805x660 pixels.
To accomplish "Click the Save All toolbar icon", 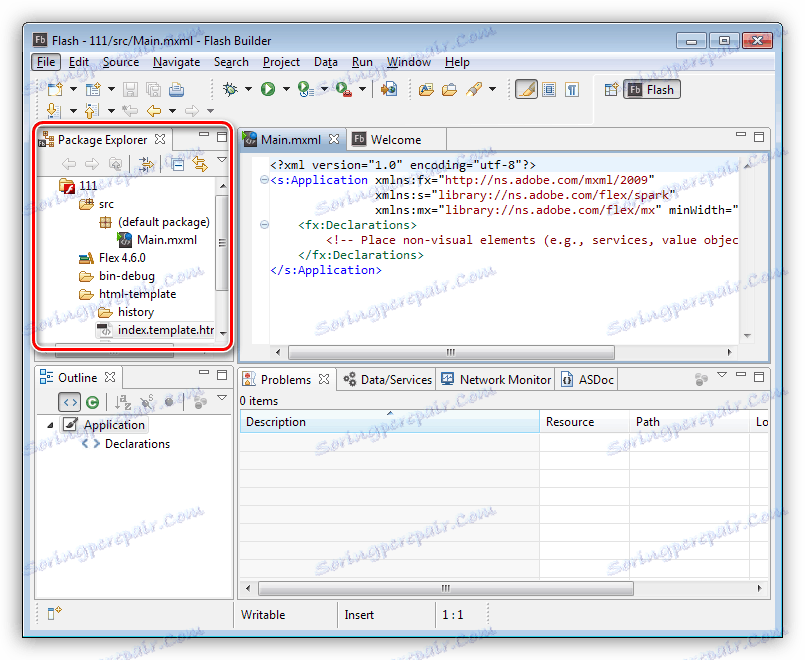I will [x=153, y=89].
